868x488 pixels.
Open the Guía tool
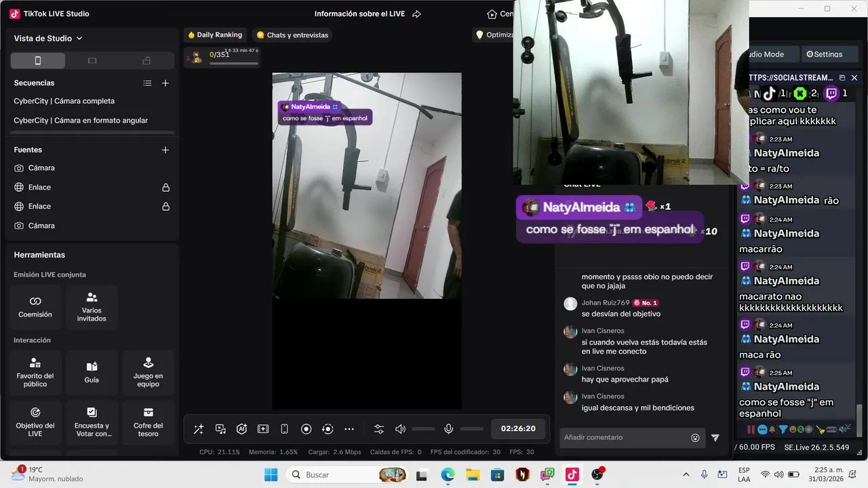click(x=92, y=372)
